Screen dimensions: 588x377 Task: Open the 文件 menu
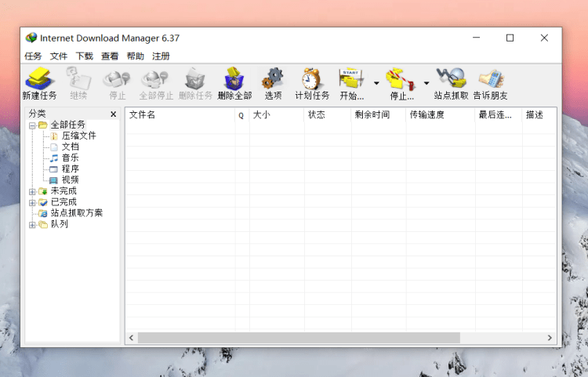point(59,56)
